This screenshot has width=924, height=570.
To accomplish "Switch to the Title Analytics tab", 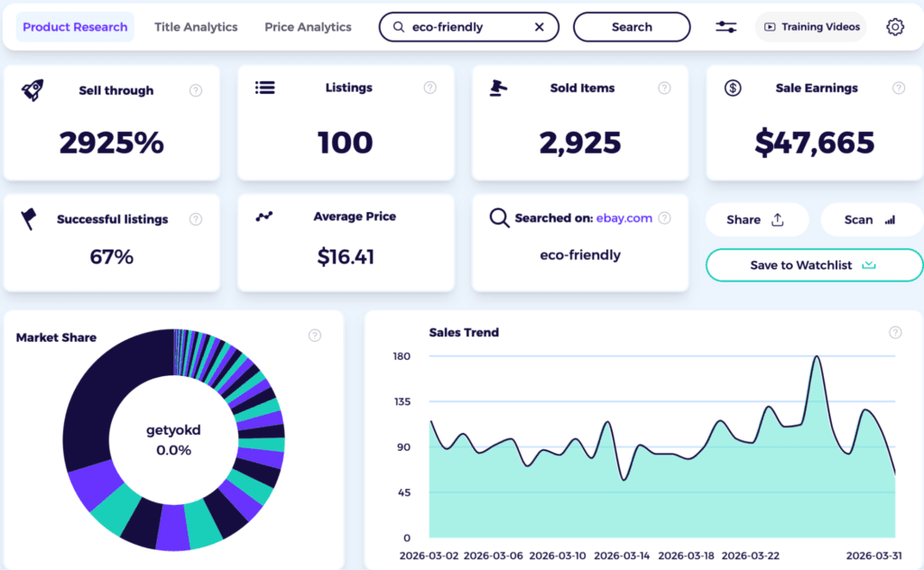I will [x=195, y=27].
